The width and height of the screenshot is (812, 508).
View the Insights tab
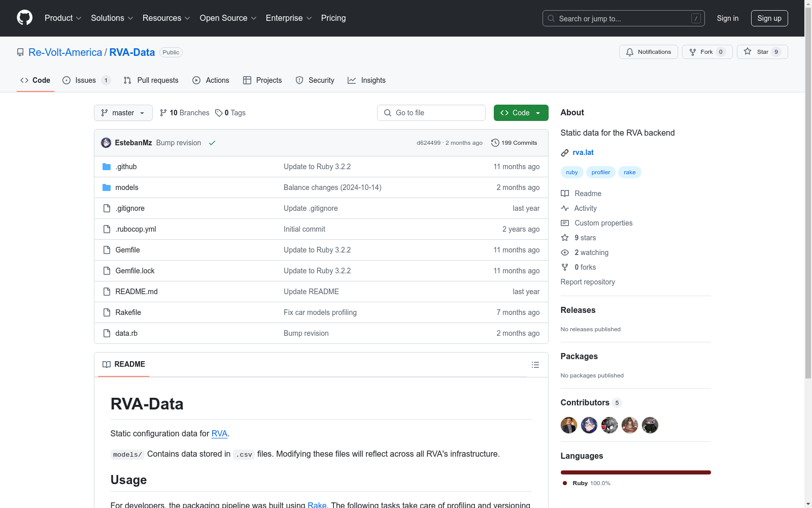pyautogui.click(x=367, y=80)
